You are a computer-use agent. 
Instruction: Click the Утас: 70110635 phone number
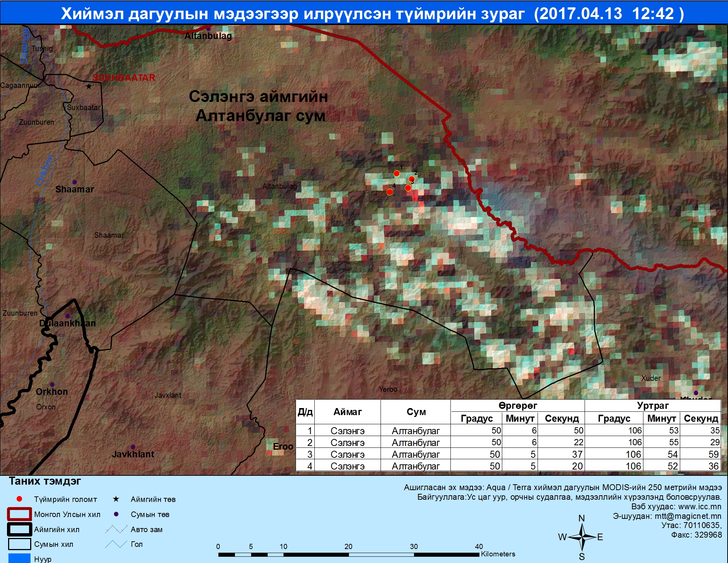692,525
